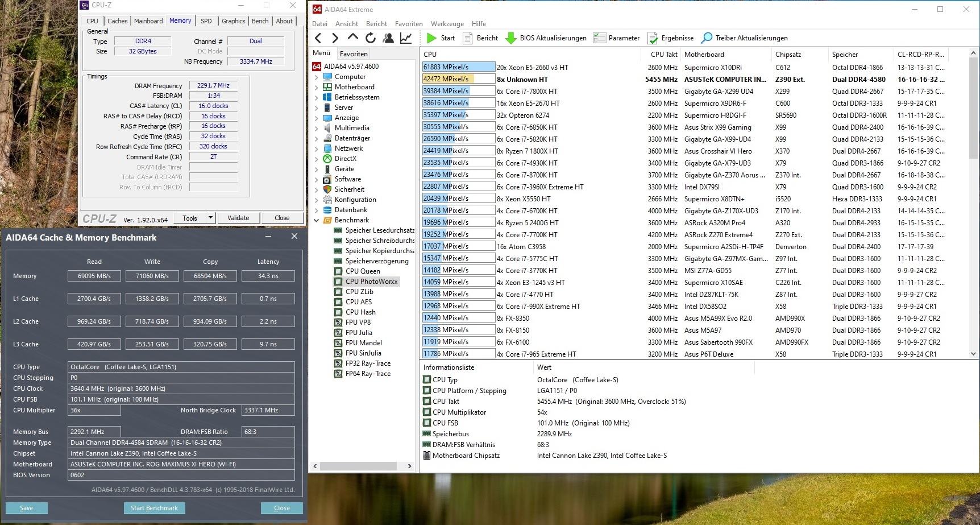Select the CPU Hash benchmark

360,312
